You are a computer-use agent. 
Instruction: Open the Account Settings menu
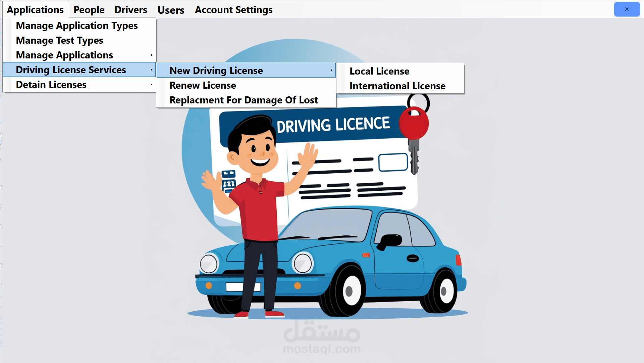pos(233,10)
